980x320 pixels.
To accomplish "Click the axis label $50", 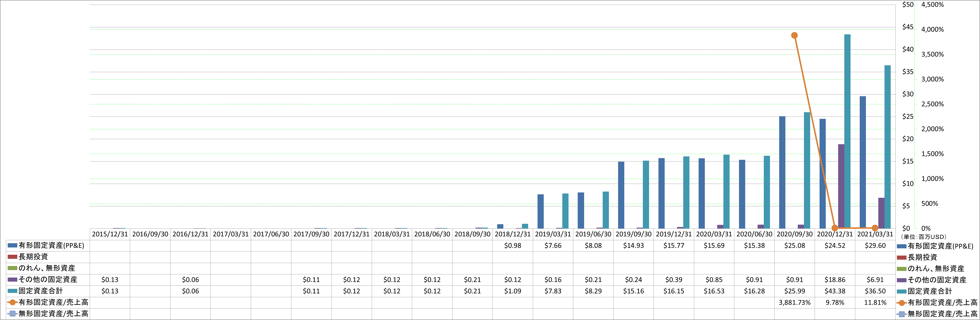I will [x=908, y=4].
